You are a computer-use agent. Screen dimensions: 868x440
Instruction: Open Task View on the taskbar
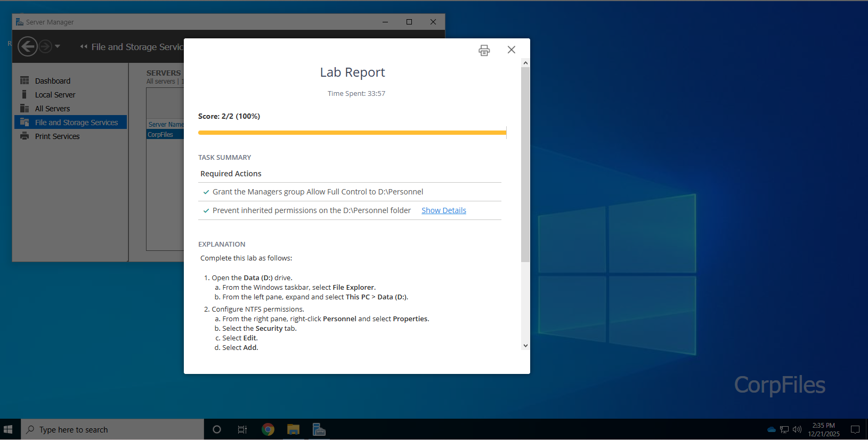pyautogui.click(x=242, y=429)
